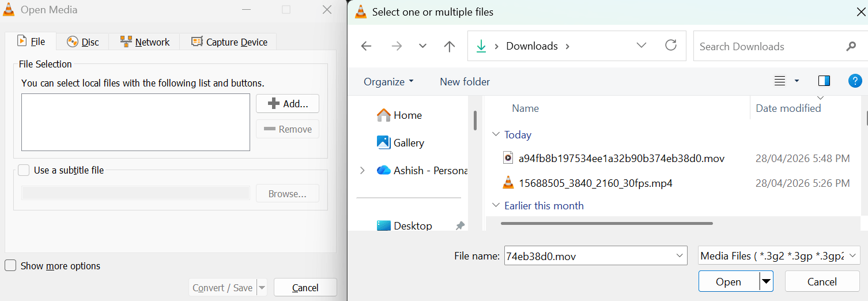Click the .mov file's media icon
The width and height of the screenshot is (868, 301).
click(508, 158)
